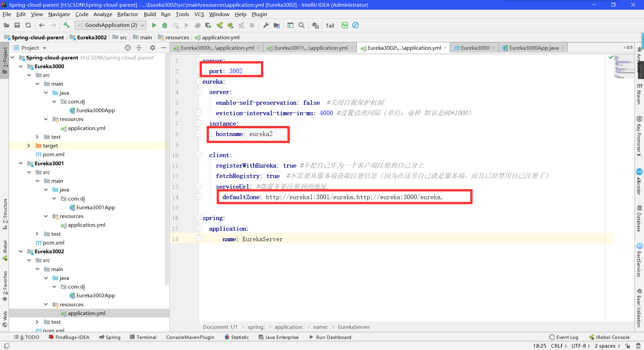Image resolution: width=644 pixels, height=350 pixels.
Task: Collapse resources folder under Eureka3001
Action: (46, 216)
